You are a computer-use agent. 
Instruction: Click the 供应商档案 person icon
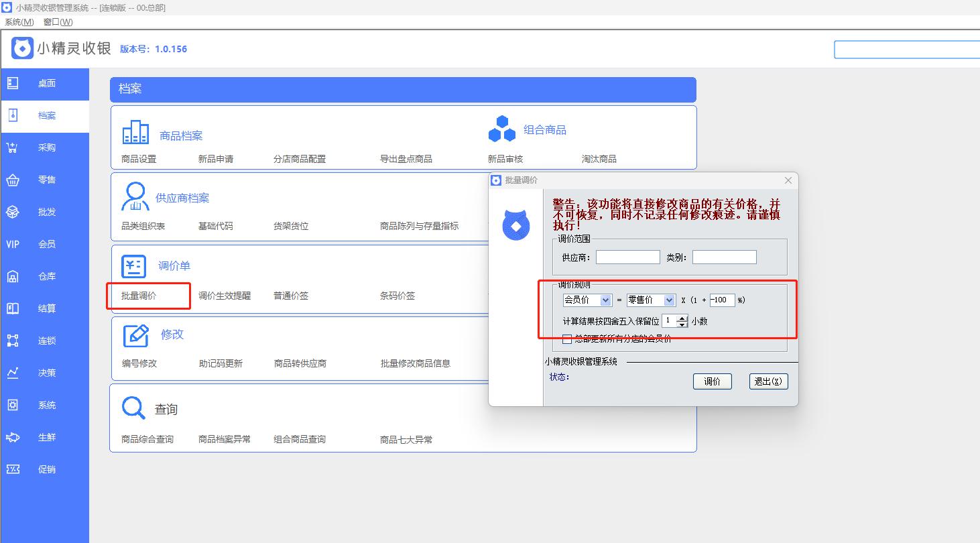(135, 196)
